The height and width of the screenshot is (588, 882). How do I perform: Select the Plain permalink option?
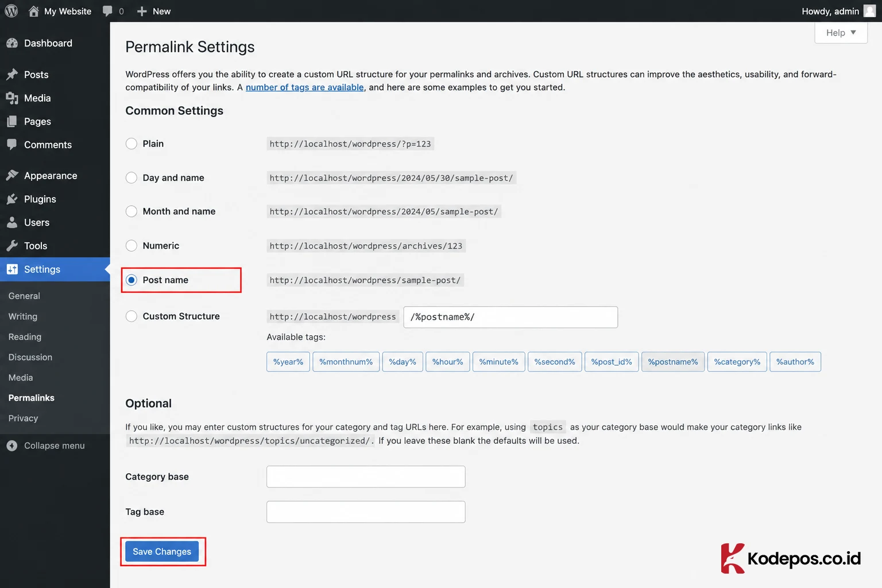coord(131,144)
